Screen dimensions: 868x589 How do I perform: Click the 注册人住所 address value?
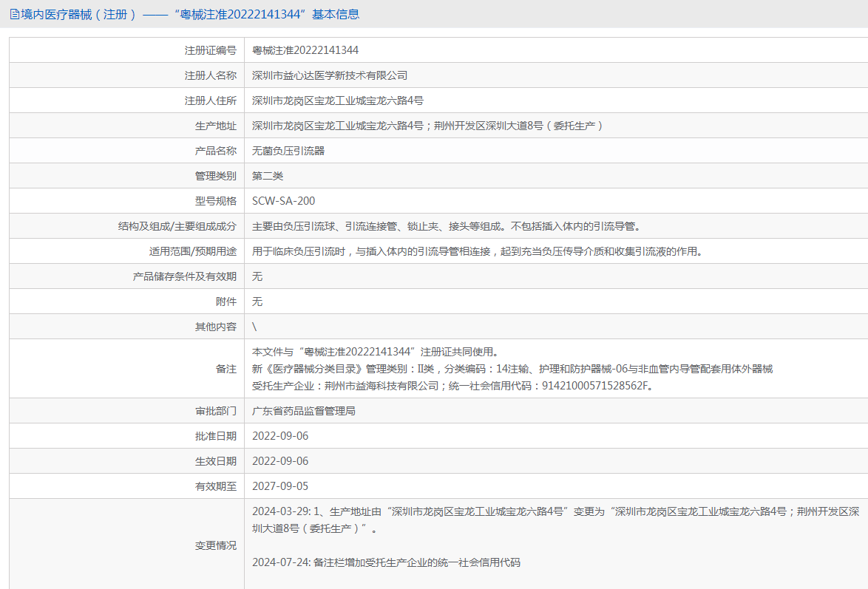point(337,101)
